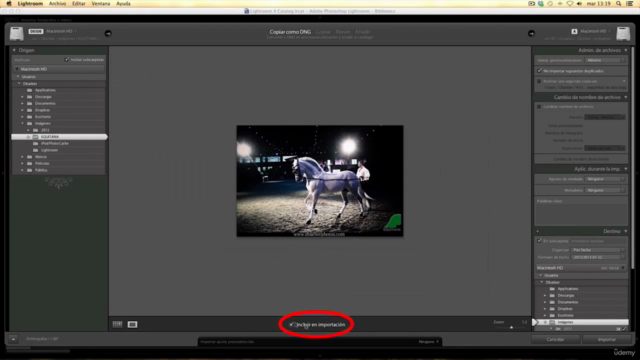Open the Lightroom application menu

tap(30, 4)
